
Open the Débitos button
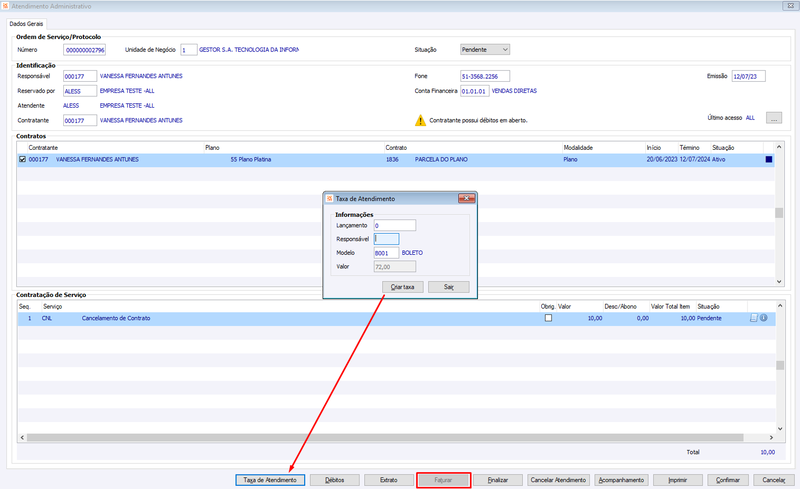pos(335,480)
